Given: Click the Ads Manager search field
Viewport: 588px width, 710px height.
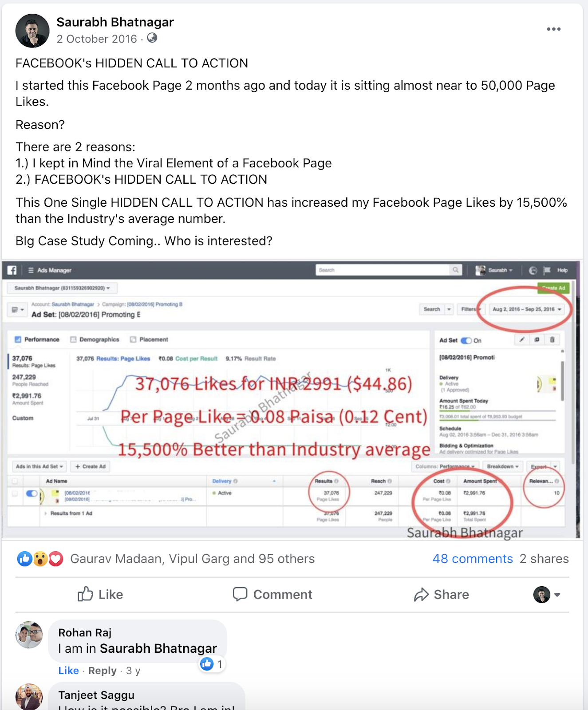Looking at the screenshot, I should click(389, 270).
